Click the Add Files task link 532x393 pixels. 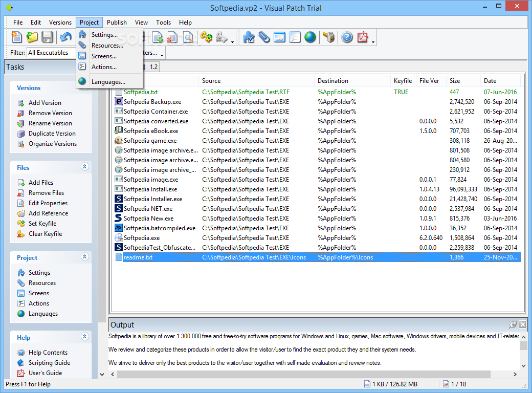pos(41,183)
